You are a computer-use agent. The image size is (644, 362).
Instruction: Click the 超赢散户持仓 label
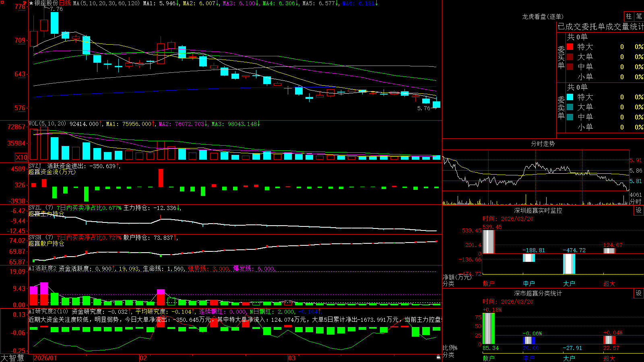pyautogui.click(x=46, y=243)
